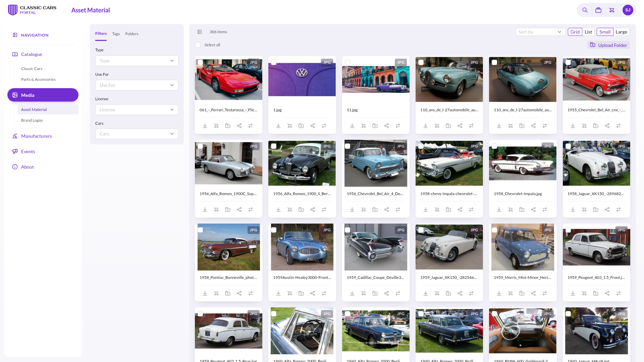Share the 1.jpg asset
Viewport: 644px width, 362px height.
click(x=313, y=126)
